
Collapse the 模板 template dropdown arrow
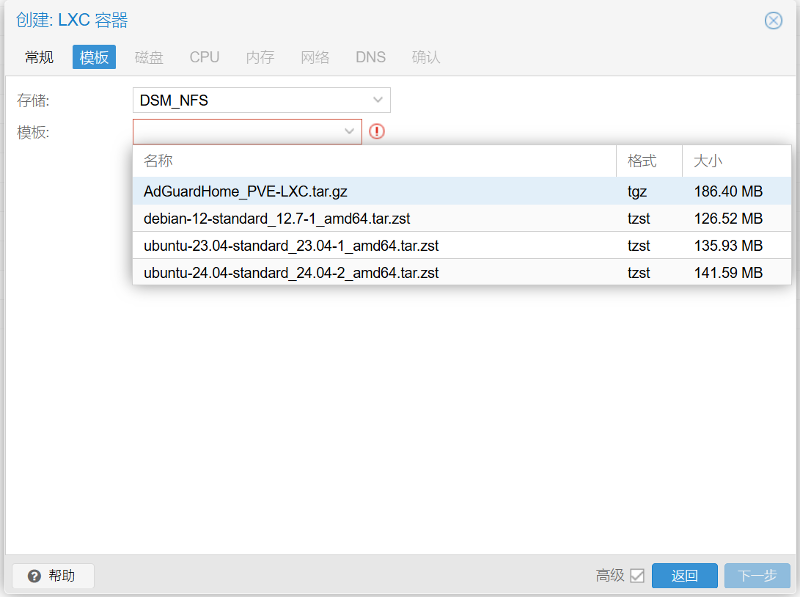click(x=347, y=131)
